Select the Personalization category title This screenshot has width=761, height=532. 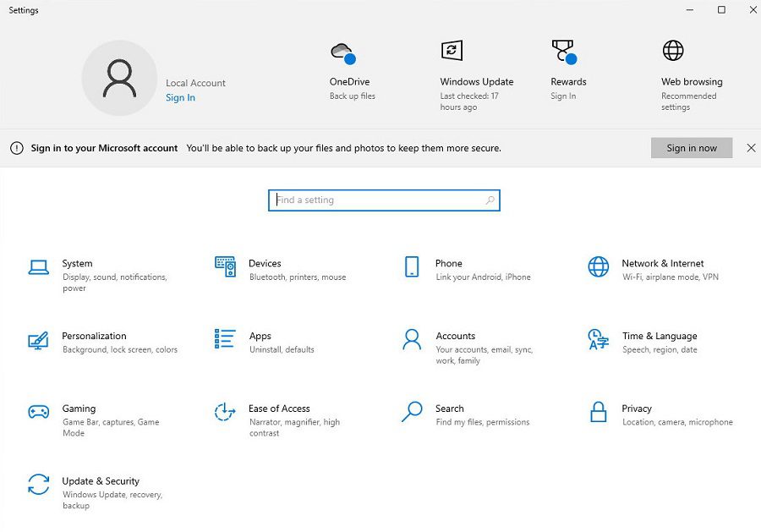click(94, 336)
